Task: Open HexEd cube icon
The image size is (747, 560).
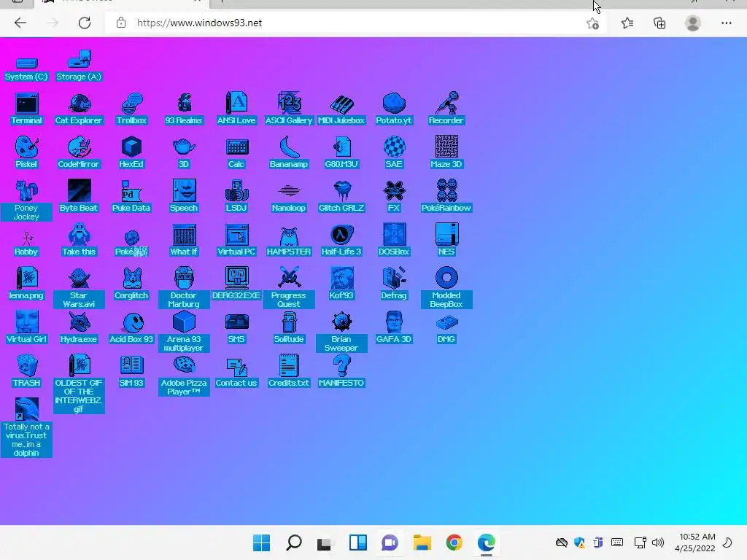Action: pyautogui.click(x=131, y=153)
